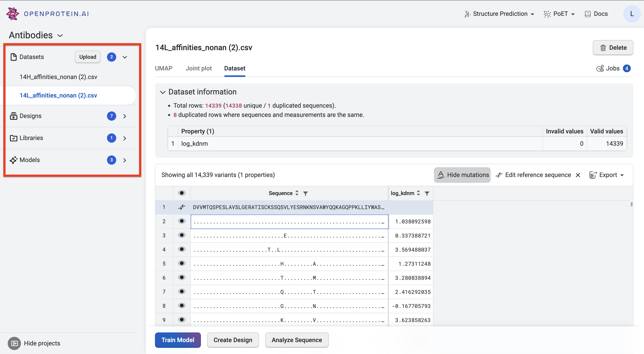644x354 pixels.
Task: Click the Hide mutations button
Action: click(462, 175)
